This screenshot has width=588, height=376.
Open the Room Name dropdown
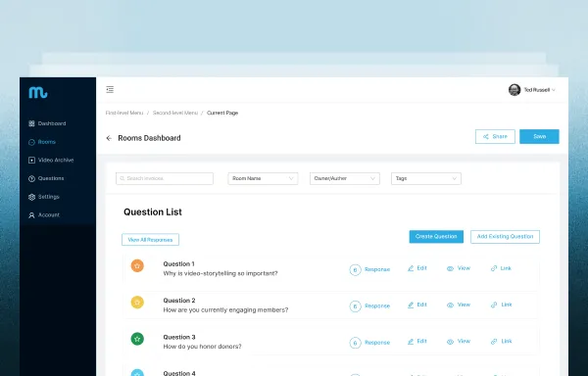click(x=263, y=178)
